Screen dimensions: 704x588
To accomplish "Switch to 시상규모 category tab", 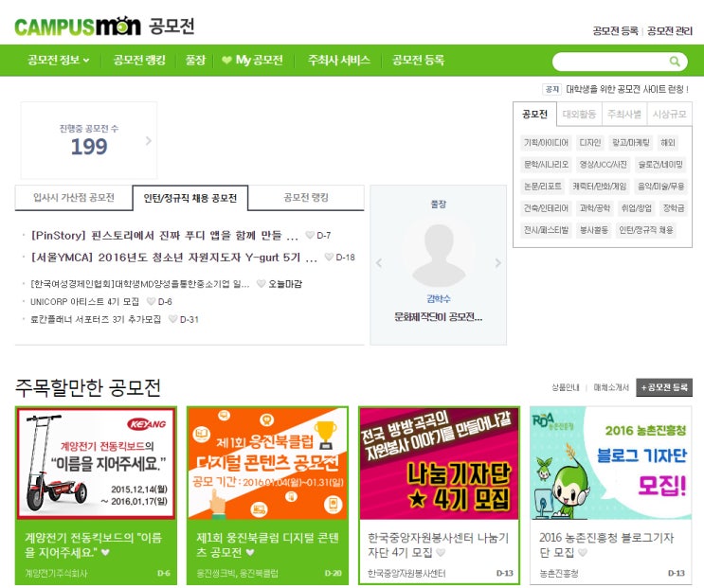I will [x=670, y=114].
